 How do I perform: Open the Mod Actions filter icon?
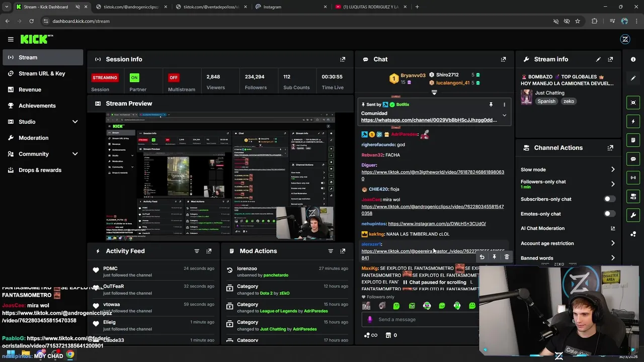(x=331, y=251)
